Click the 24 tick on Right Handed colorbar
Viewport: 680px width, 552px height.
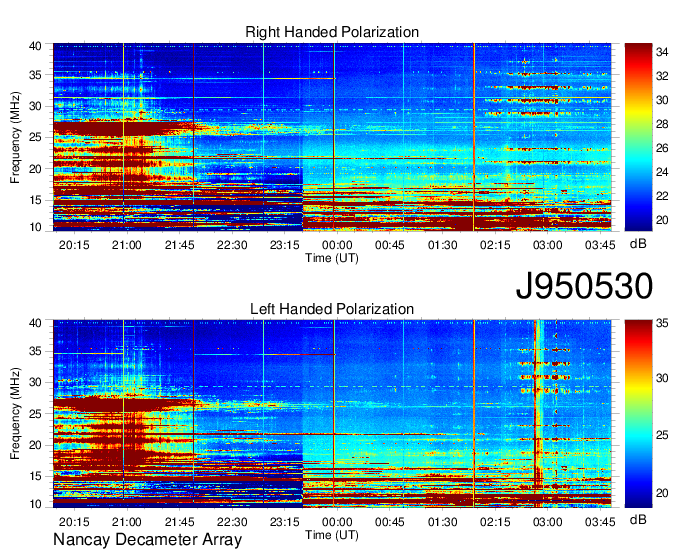point(662,173)
